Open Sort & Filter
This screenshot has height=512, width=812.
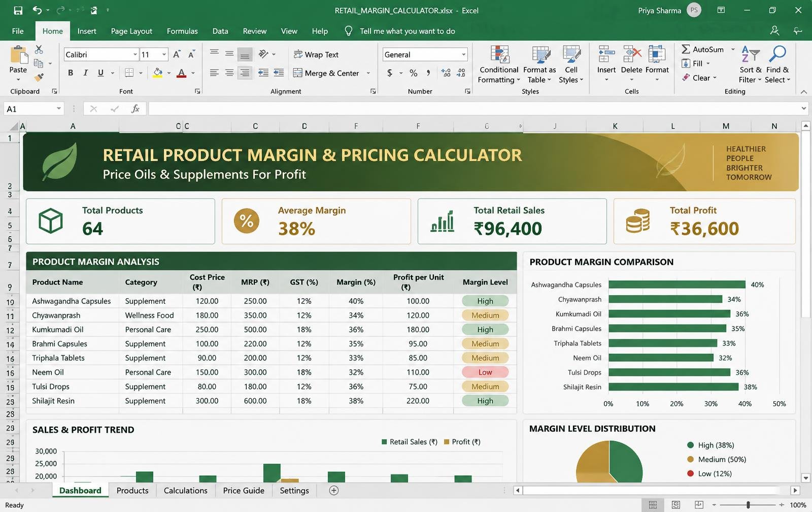(x=750, y=65)
